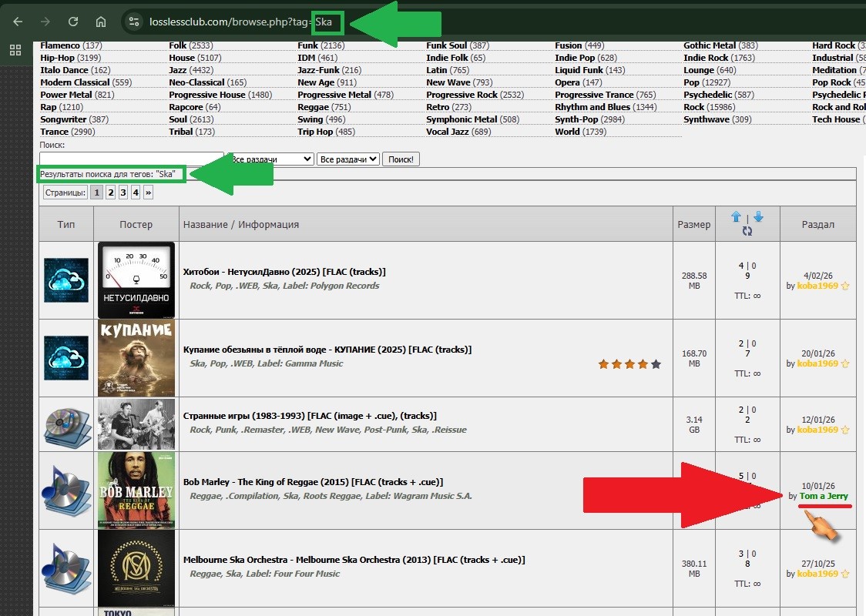The width and height of the screenshot is (866, 616).
Task: Click the address bar URL
Action: coord(240,22)
